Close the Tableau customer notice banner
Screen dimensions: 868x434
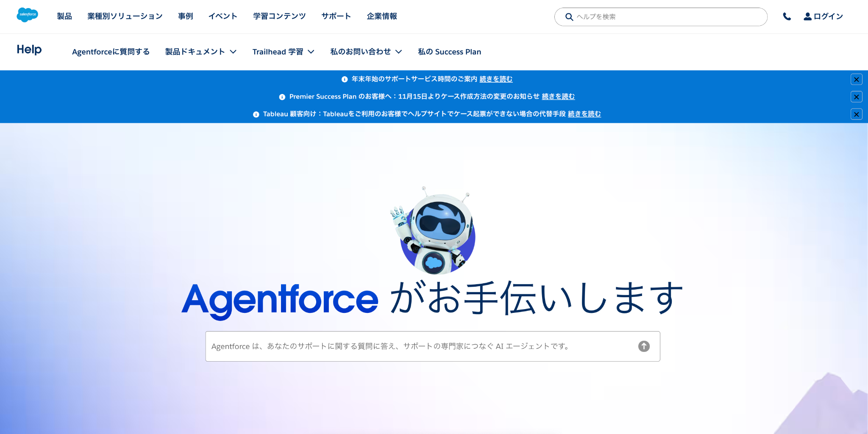click(856, 114)
